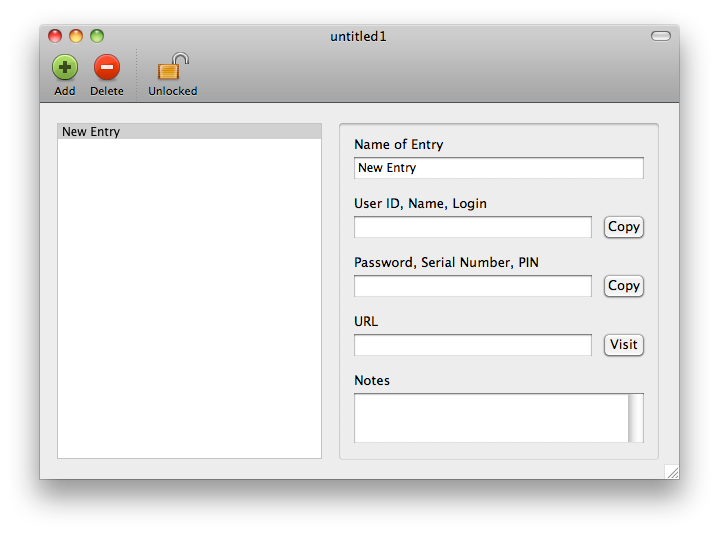Copy the User ID value
This screenshot has width=719, height=534.
coord(624,227)
